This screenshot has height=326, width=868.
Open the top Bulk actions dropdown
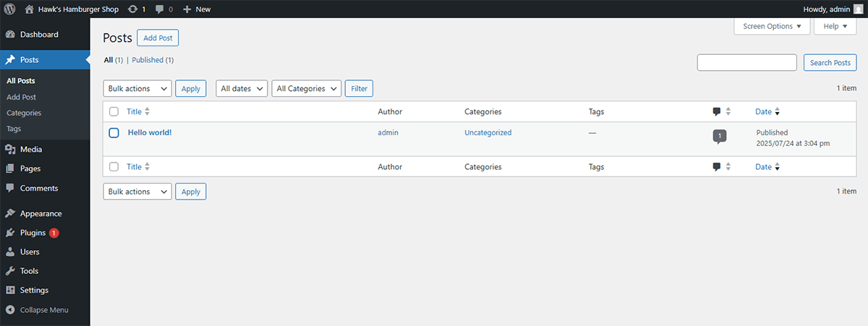pyautogui.click(x=137, y=88)
